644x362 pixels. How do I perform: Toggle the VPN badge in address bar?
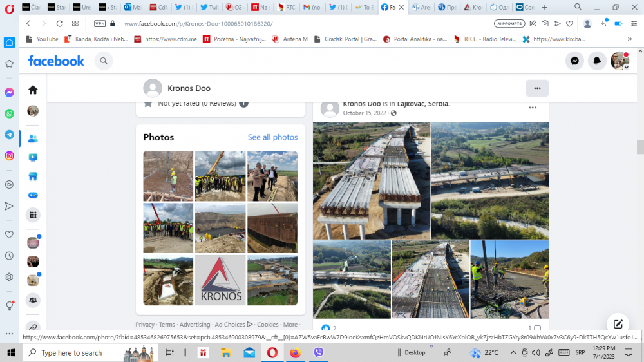point(100,23)
